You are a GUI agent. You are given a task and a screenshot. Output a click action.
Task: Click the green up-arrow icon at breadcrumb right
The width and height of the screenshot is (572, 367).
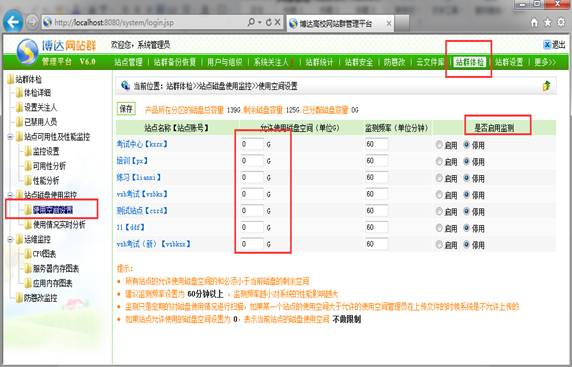point(546,86)
